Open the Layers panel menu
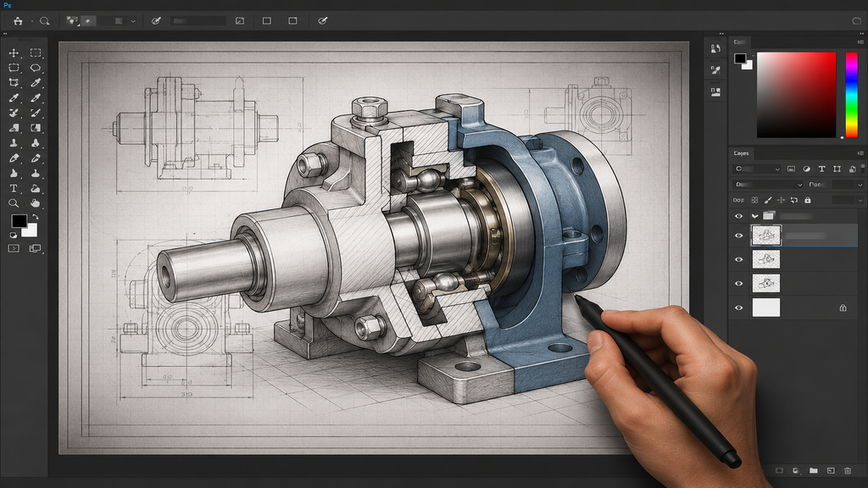Image resolution: width=868 pixels, height=488 pixels. pyautogui.click(x=860, y=153)
